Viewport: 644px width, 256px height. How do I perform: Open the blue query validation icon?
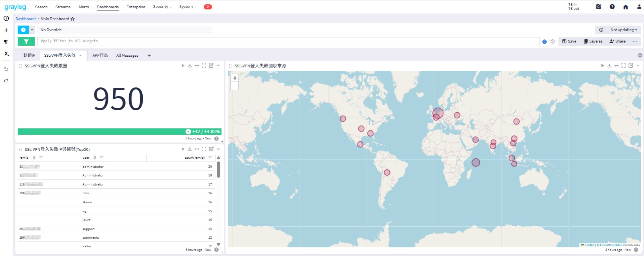click(x=545, y=41)
